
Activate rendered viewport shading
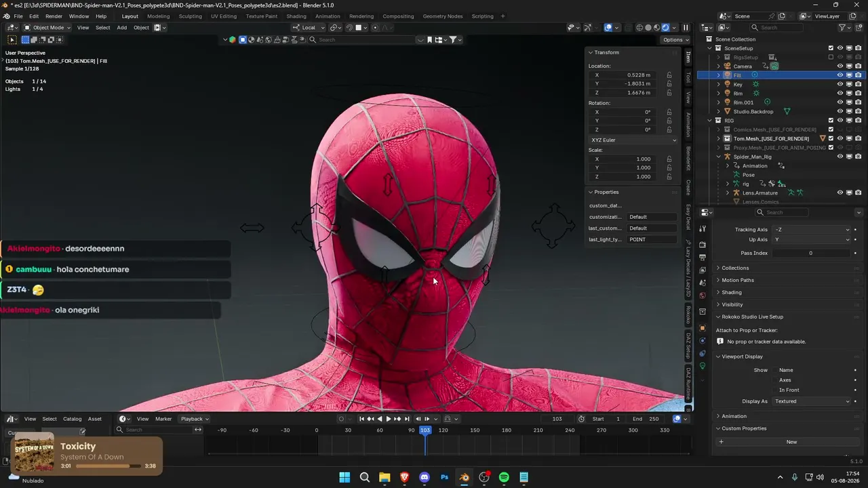pyautogui.click(x=665, y=28)
